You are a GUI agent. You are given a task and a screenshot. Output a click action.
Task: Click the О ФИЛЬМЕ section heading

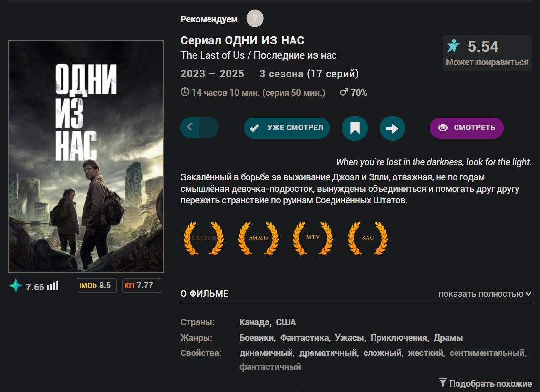click(x=205, y=294)
